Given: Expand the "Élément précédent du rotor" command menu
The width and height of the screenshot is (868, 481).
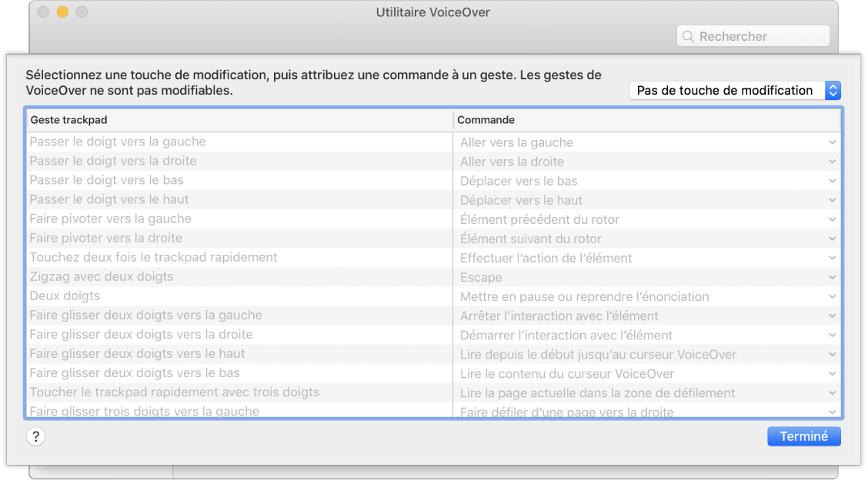Looking at the screenshot, I should (x=832, y=219).
